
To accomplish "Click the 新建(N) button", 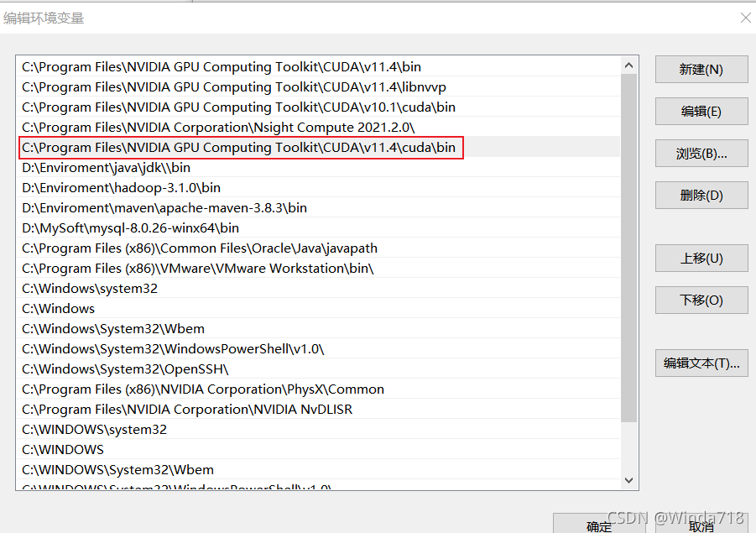I will click(701, 70).
